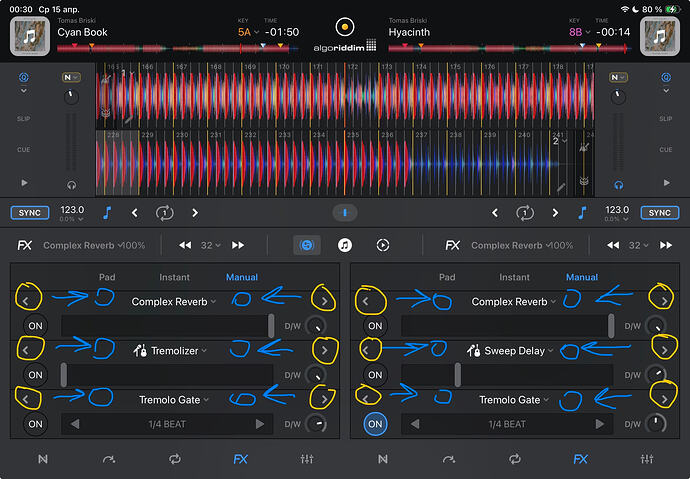Turn ON left deck Complex Reverb

pyautogui.click(x=35, y=326)
